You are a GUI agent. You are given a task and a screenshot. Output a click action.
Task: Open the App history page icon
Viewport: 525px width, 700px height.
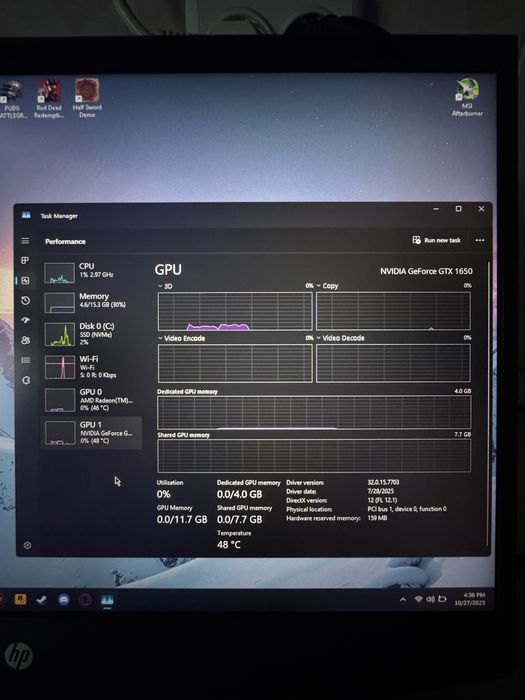click(x=25, y=300)
